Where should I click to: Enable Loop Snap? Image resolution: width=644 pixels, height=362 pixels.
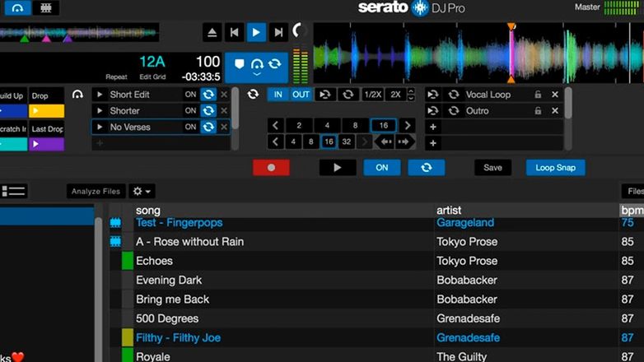click(x=555, y=168)
